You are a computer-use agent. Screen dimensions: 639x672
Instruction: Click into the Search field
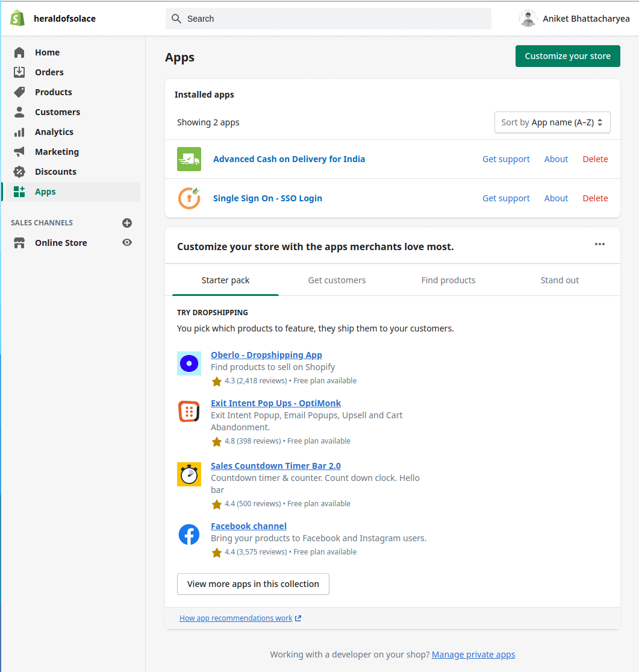(x=328, y=19)
